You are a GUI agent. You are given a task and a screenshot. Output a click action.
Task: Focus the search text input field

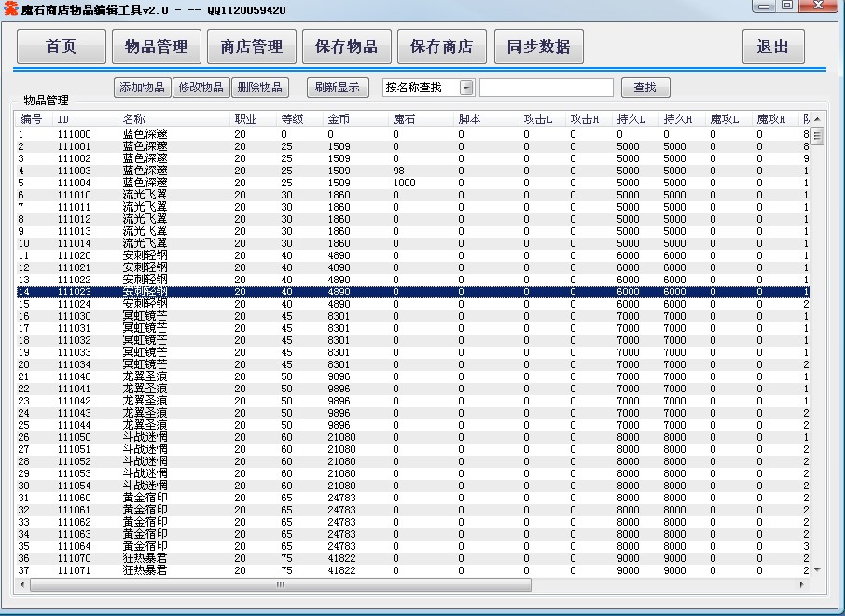point(547,88)
